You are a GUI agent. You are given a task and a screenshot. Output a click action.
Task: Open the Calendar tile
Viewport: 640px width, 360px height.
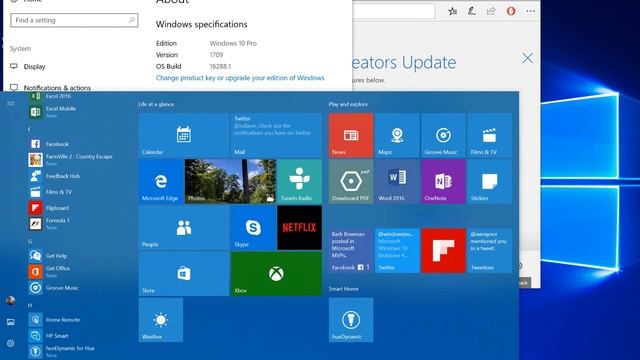tap(184, 135)
